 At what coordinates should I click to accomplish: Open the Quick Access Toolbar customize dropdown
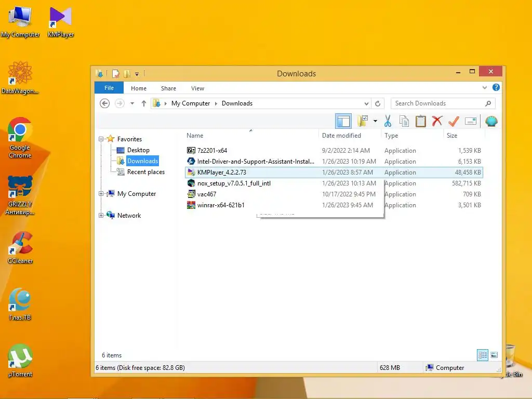point(137,74)
